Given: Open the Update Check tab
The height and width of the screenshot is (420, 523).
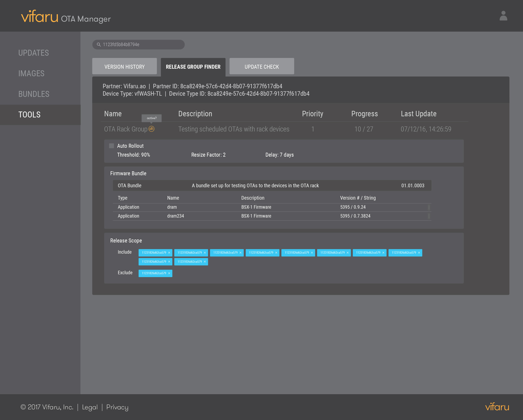Looking at the screenshot, I should [262, 66].
